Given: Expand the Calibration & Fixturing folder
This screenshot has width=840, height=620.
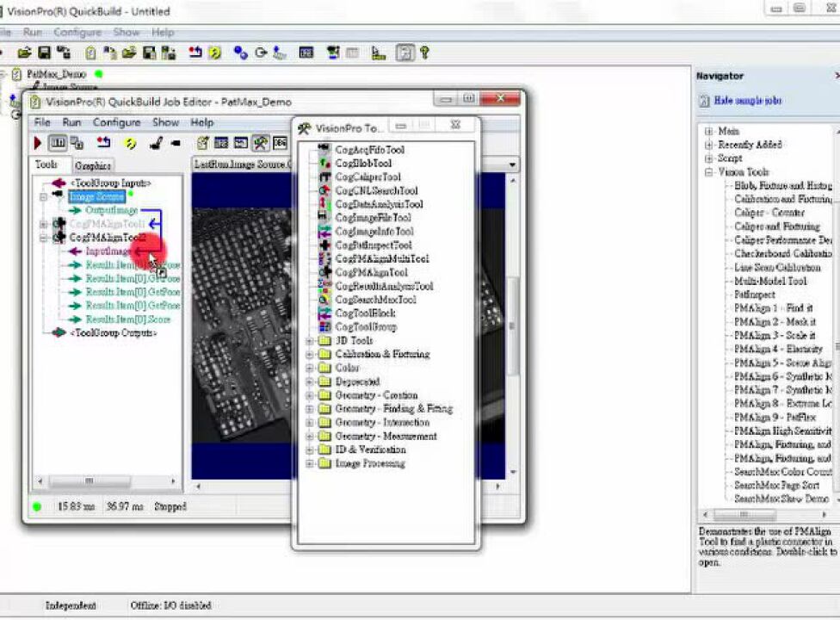Looking at the screenshot, I should (x=310, y=354).
